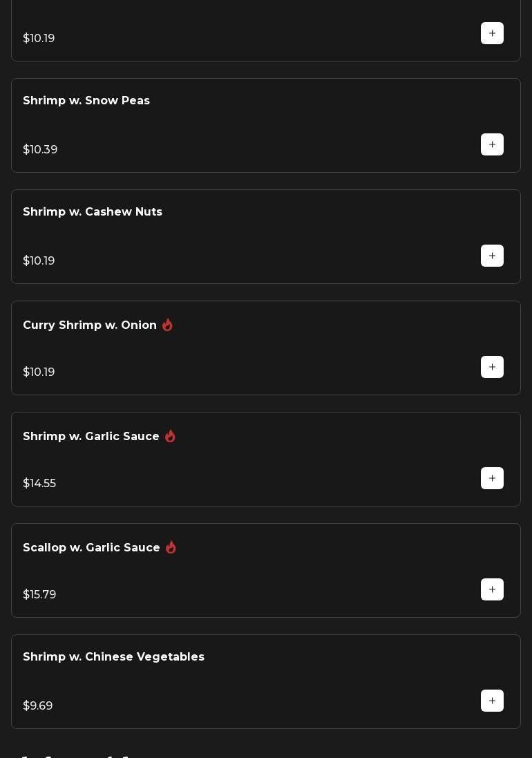Click flame icon next to Shrimp w. Garlic Sauce
This screenshot has height=758, width=532.
click(x=170, y=436)
